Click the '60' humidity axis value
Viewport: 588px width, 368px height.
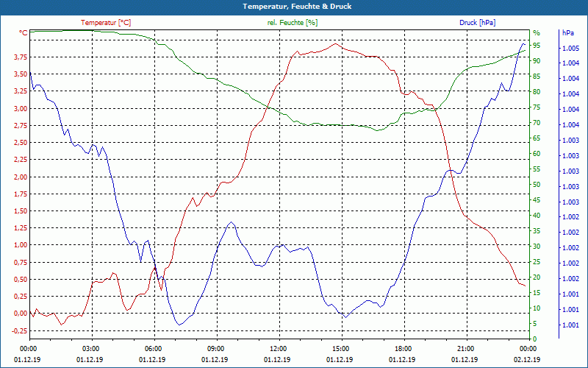coord(537,154)
